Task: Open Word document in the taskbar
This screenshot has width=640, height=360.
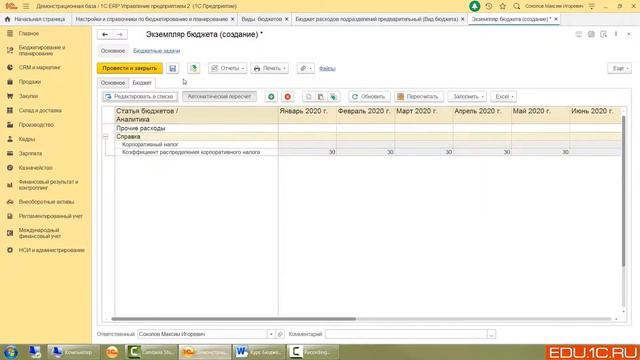Action: point(259,352)
